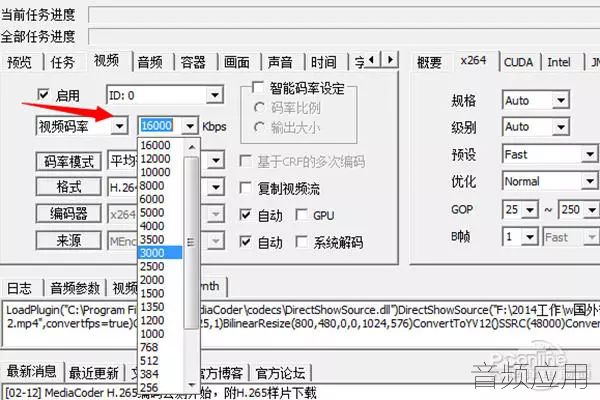This screenshot has height=400, width=600.
Task: Expand the H.264 format dropdown arrow
Action: pyautogui.click(x=216, y=188)
